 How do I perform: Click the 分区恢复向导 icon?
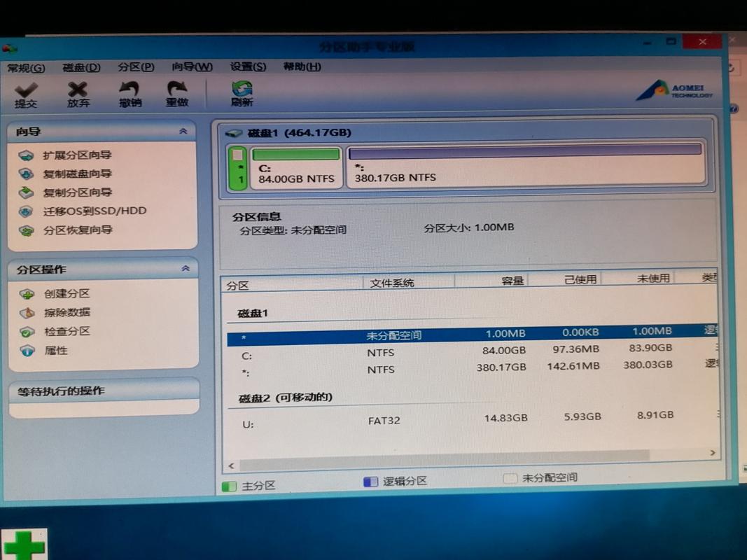click(26, 231)
